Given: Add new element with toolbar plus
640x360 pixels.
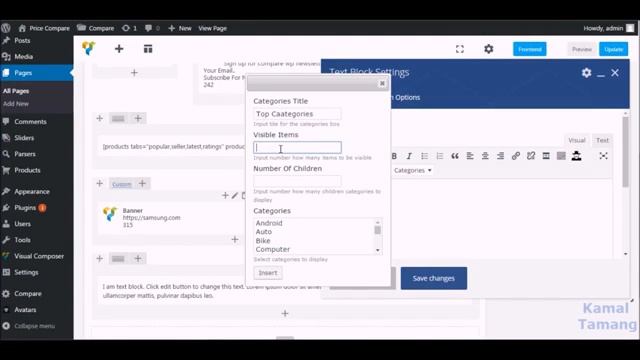Looking at the screenshot, I should 119,49.
